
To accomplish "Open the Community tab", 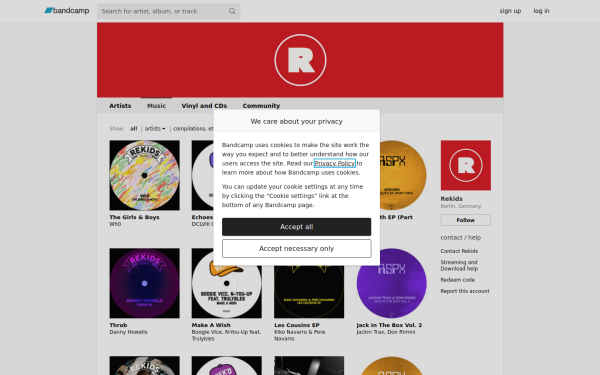I will [x=261, y=106].
